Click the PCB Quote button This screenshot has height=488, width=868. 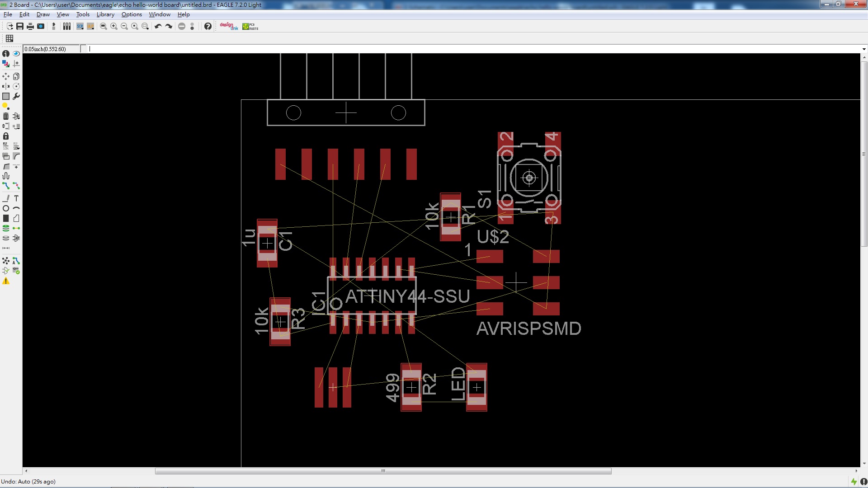click(x=250, y=26)
